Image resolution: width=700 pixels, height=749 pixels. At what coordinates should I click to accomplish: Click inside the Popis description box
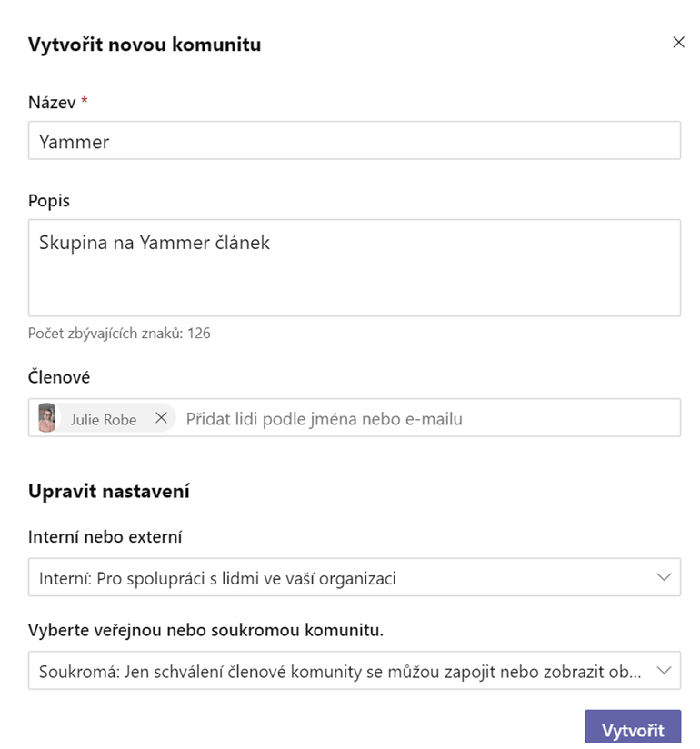354,267
